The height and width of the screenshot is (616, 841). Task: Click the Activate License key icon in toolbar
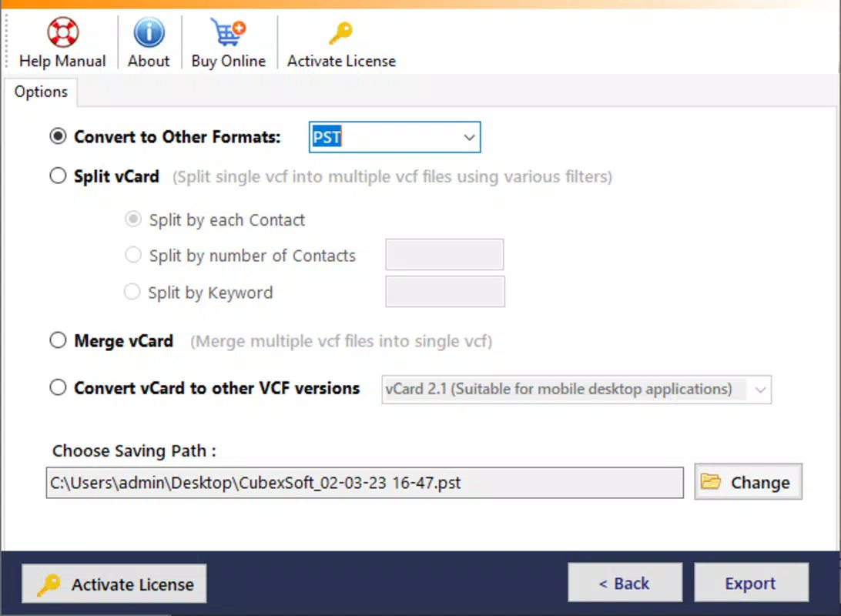click(x=340, y=33)
